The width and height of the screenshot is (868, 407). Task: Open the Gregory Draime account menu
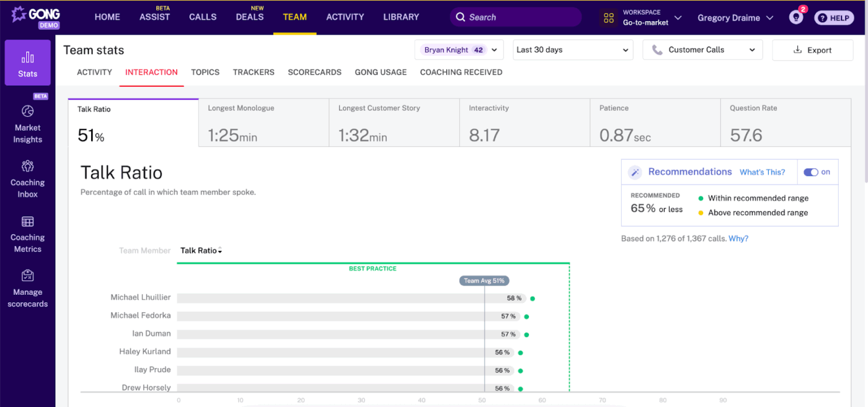click(x=735, y=17)
